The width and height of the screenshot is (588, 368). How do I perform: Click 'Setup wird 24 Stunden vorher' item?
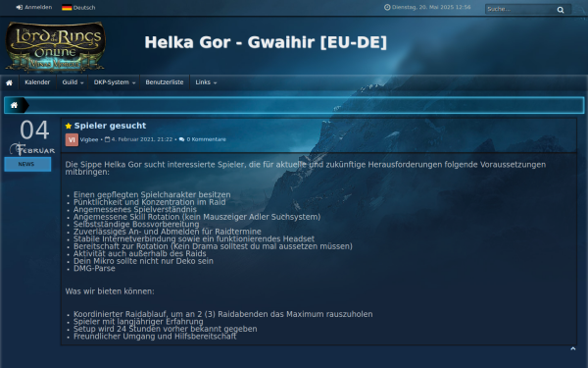point(166,329)
